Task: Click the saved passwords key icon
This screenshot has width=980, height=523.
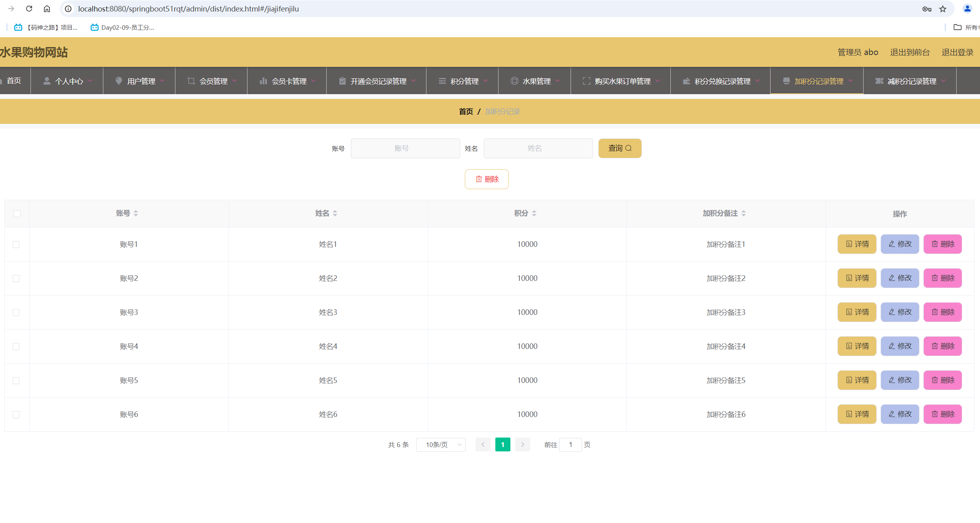Action: (927, 9)
